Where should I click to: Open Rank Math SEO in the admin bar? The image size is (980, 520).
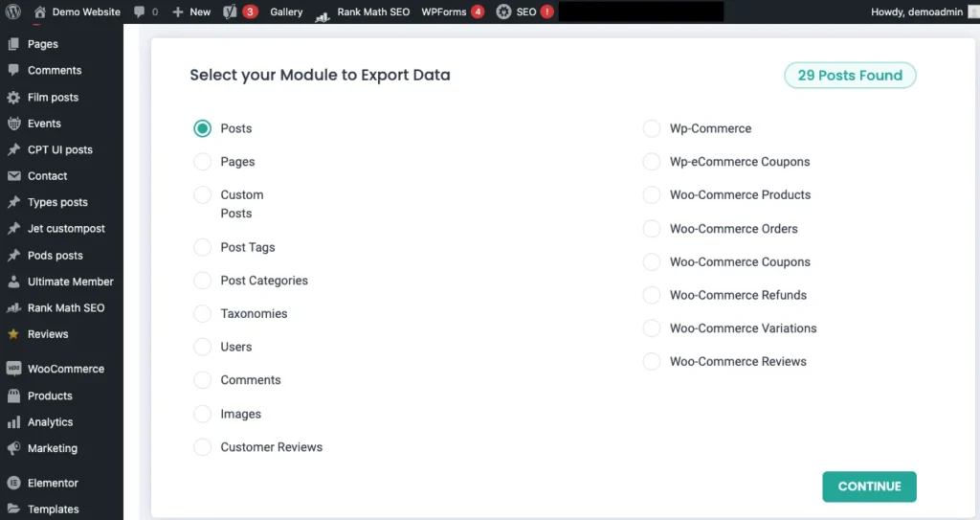coord(363,11)
